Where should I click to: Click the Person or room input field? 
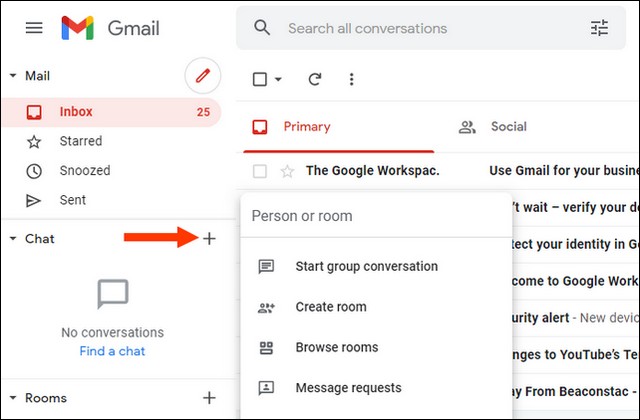point(375,216)
